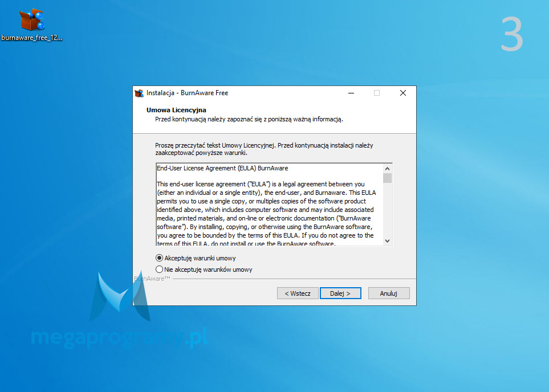Click 'End-User License Agreement (EULA) BurnAware' line
This screenshot has height=392, width=549.
coord(222,168)
